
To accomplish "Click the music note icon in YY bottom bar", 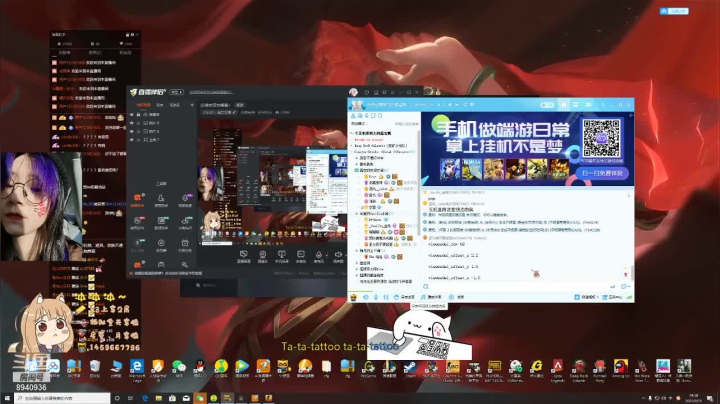I will point(423,297).
